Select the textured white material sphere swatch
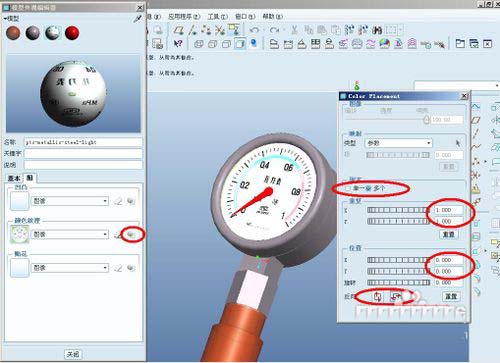This screenshot has height=363, width=500. [52, 33]
